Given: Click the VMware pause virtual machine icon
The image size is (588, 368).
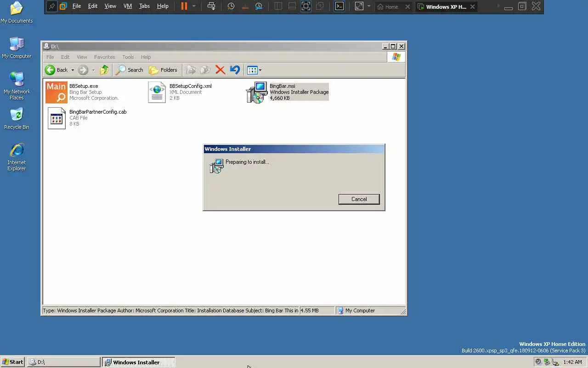Looking at the screenshot, I should pos(184,6).
